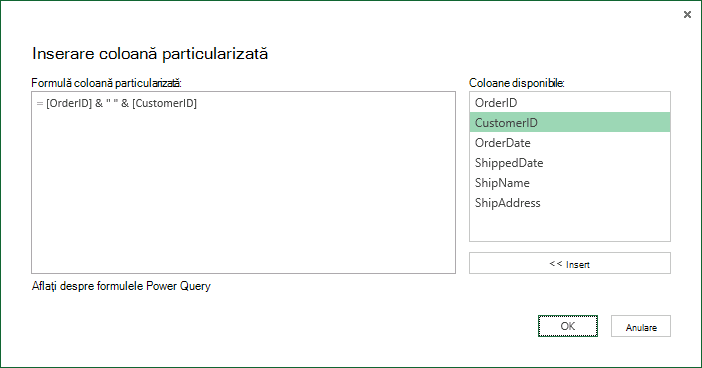Click the Formulă coloană particularizată label
The width and height of the screenshot is (702, 368).
(x=107, y=83)
